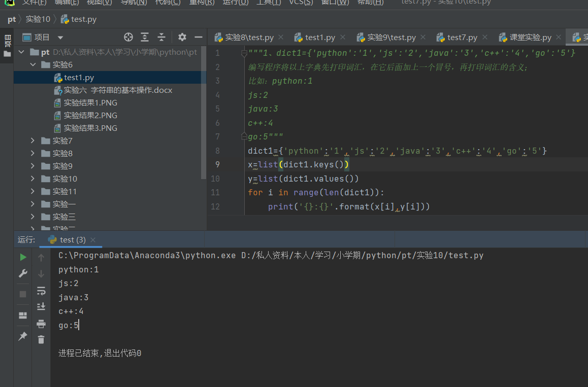
Task: Click the Collapse All icon in the project panel
Action: click(161, 37)
